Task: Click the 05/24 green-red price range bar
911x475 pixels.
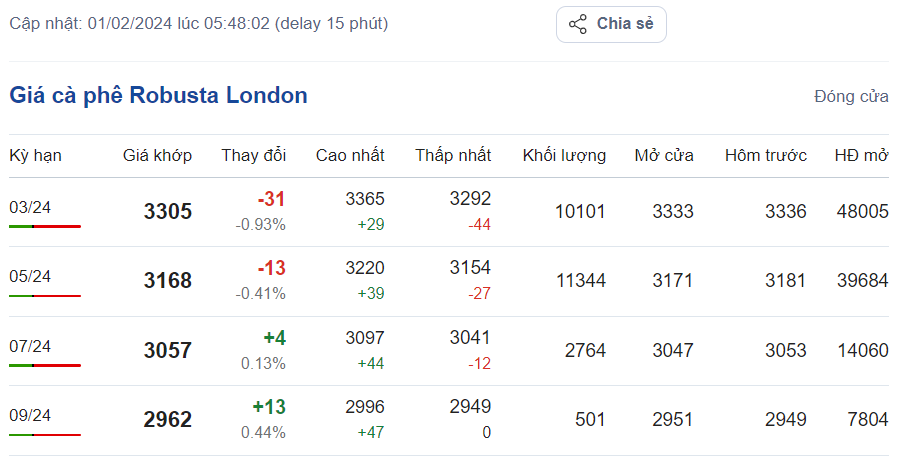Action: coord(45,296)
